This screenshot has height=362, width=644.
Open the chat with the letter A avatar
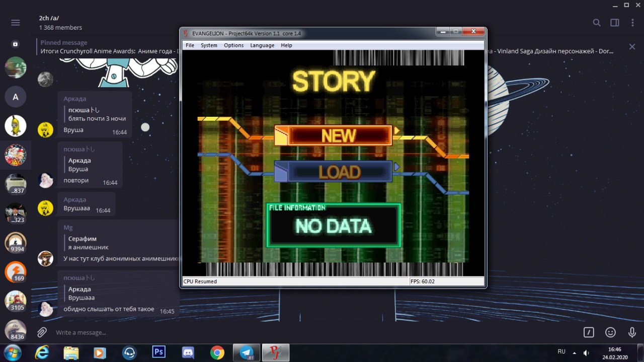pyautogui.click(x=16, y=97)
